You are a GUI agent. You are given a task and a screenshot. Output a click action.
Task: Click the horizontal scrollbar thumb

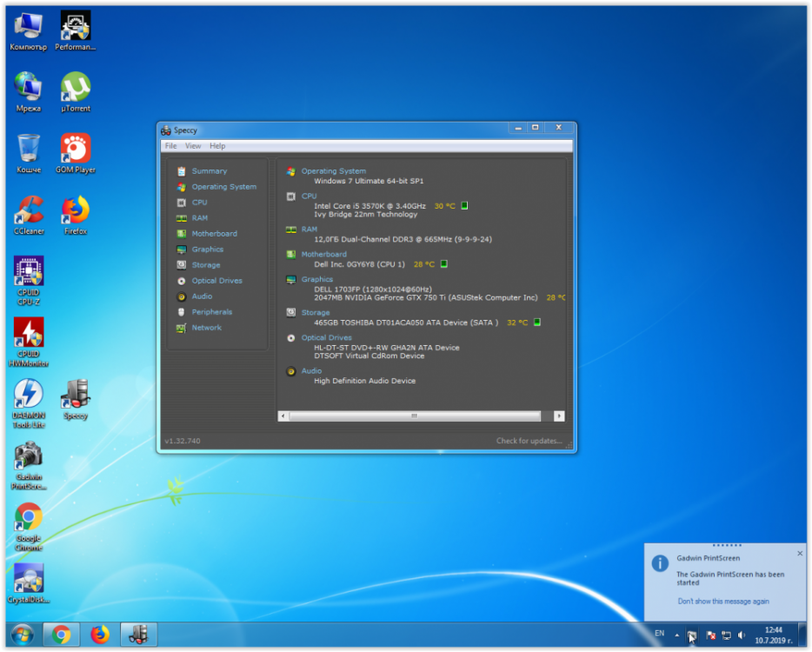pos(415,416)
